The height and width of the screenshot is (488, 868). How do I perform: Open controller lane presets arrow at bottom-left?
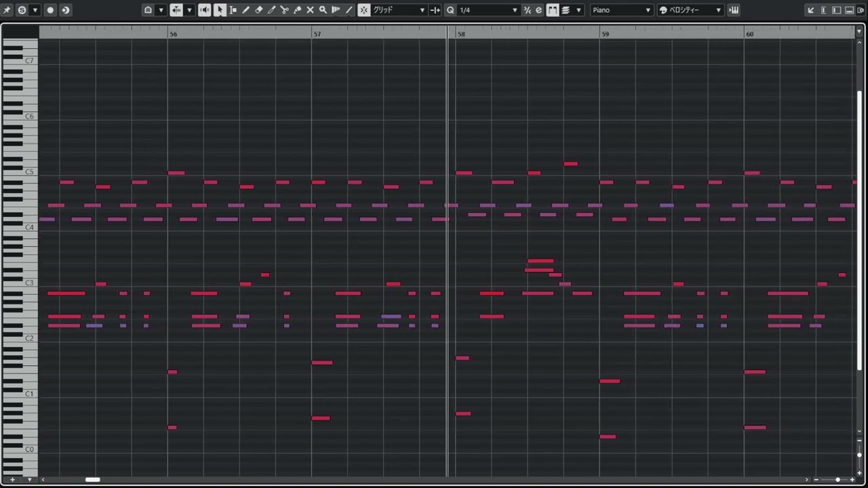coord(29,480)
